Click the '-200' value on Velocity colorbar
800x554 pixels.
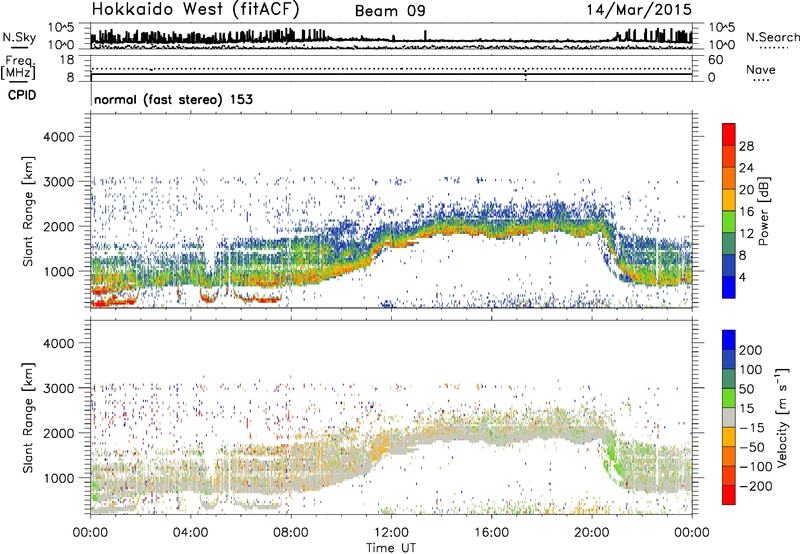(754, 486)
